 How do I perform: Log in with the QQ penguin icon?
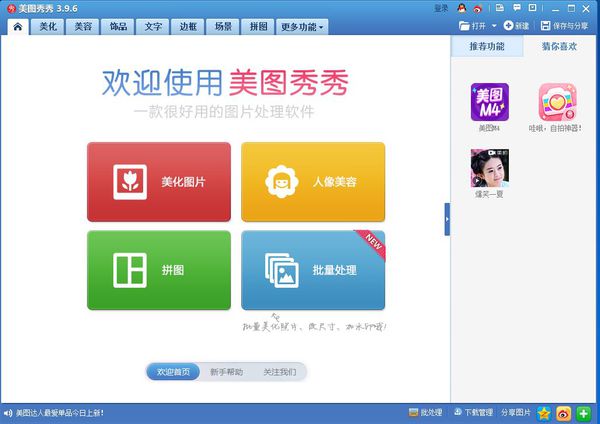coord(462,8)
